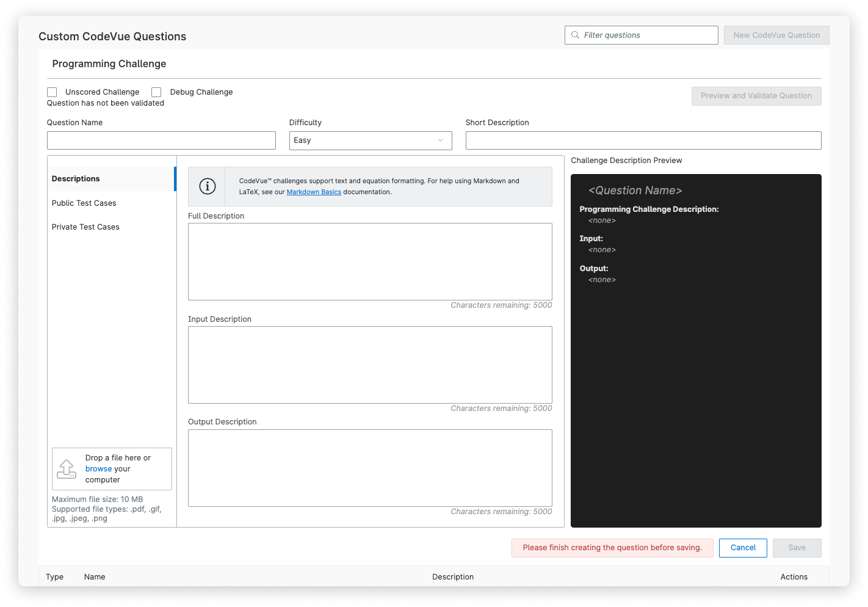Enable the Unscored Challenge checkbox

pyautogui.click(x=52, y=92)
